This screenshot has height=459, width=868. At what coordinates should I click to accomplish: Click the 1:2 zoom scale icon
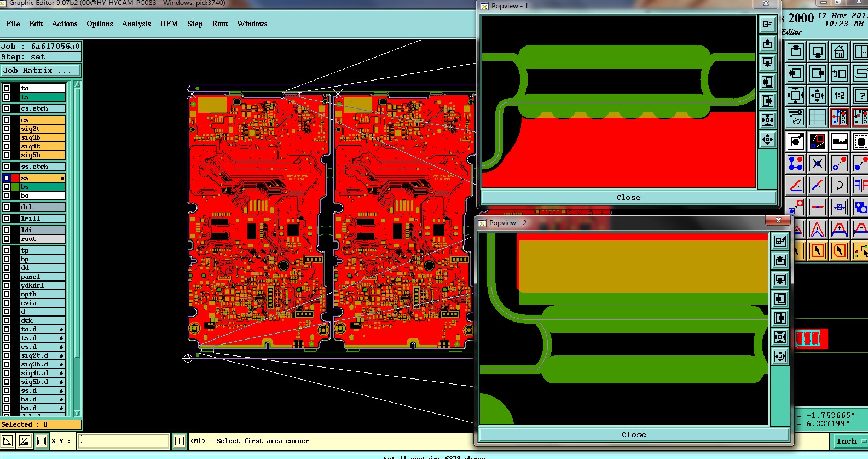click(839, 95)
